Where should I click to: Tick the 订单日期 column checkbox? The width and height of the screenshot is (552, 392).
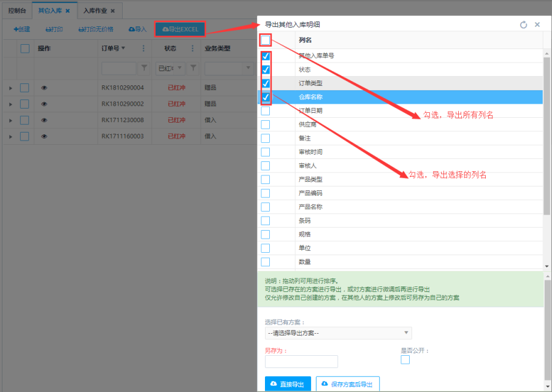[x=266, y=111]
